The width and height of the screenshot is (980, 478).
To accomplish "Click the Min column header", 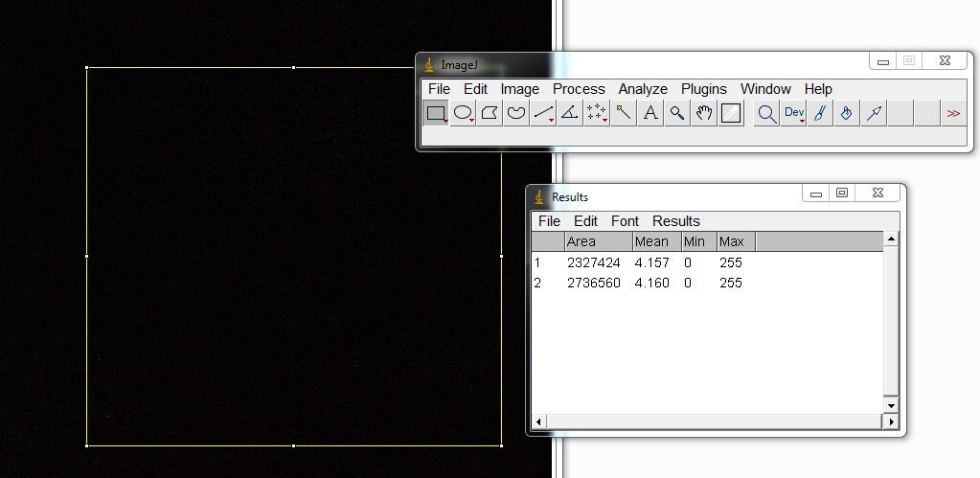I will tap(698, 241).
